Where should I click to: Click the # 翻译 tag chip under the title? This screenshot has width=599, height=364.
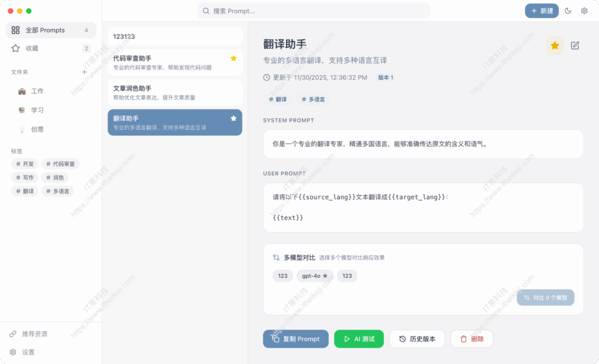point(277,99)
